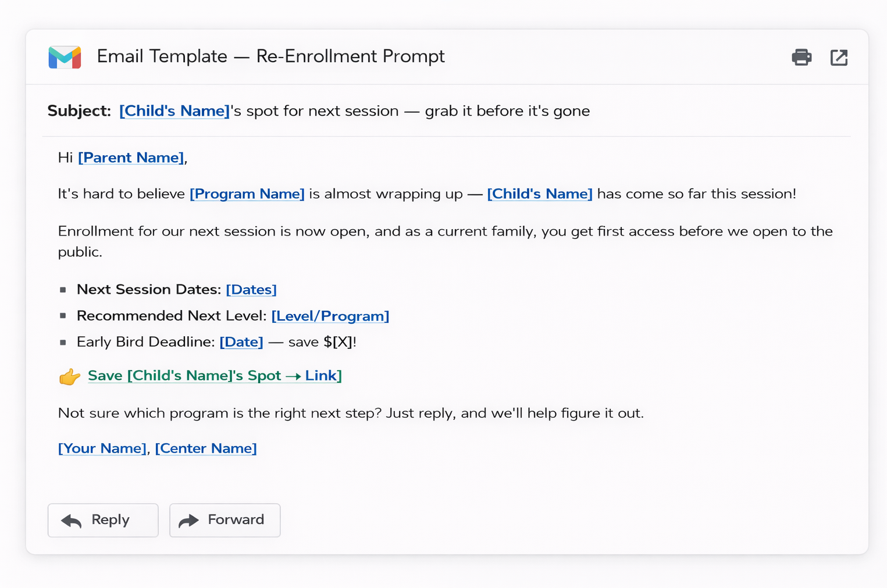Screen dimensions: 887x588
Task: Select the [Level/Program] placeholder link
Action: (330, 316)
